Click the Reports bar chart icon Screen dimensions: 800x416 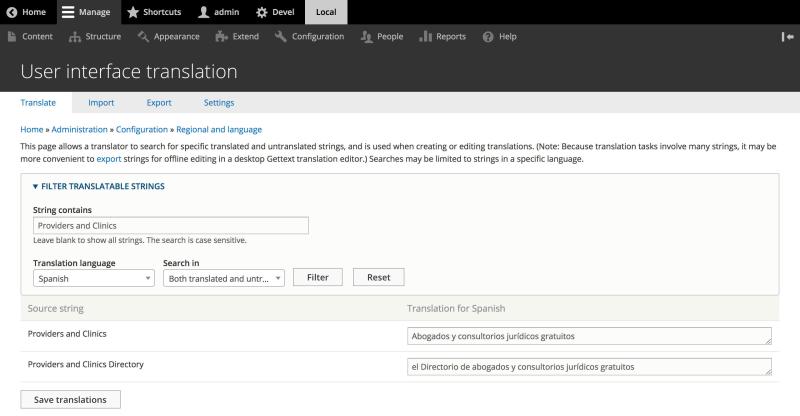tap(426, 37)
